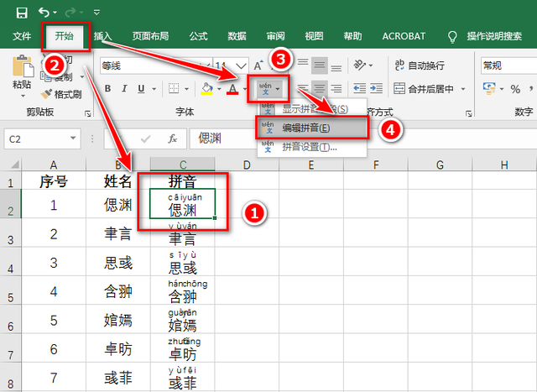Switch to the 开始 ribbon tab
This screenshot has width=537, height=392.
65,36
